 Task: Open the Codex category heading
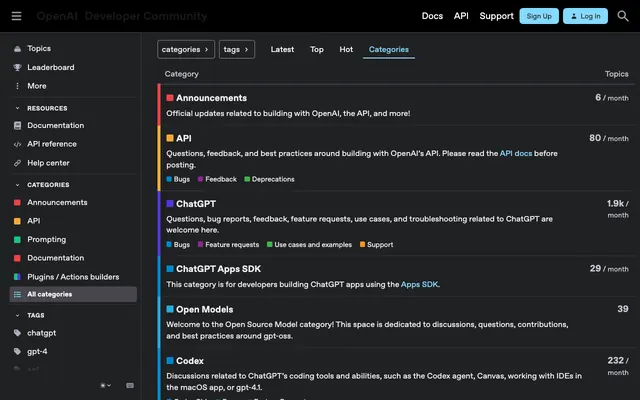(190, 361)
